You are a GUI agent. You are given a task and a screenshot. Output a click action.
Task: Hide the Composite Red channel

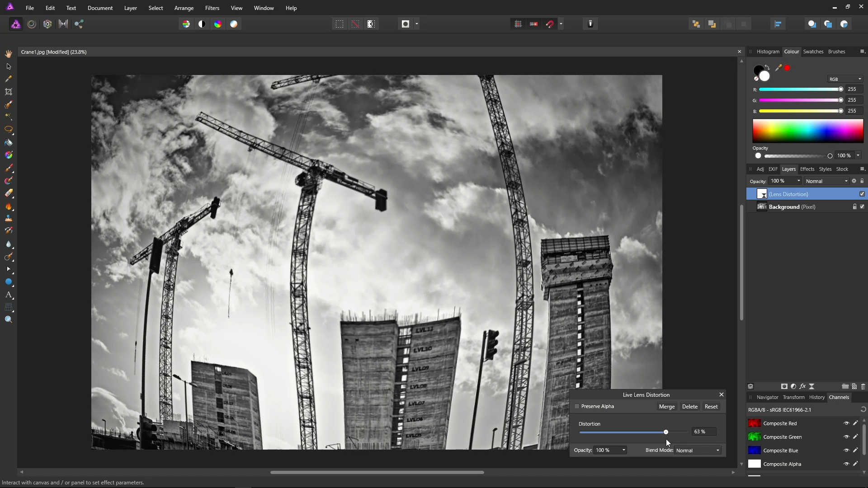(x=846, y=423)
